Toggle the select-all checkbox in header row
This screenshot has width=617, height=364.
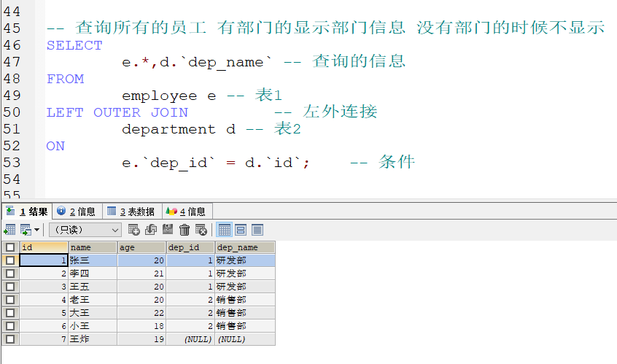pyautogui.click(x=10, y=247)
